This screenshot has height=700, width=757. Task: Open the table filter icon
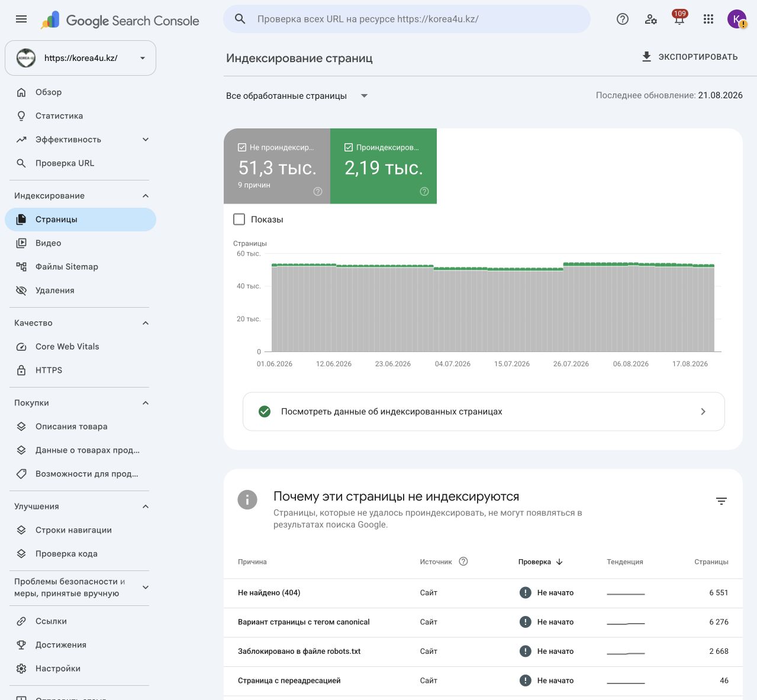[x=721, y=501]
